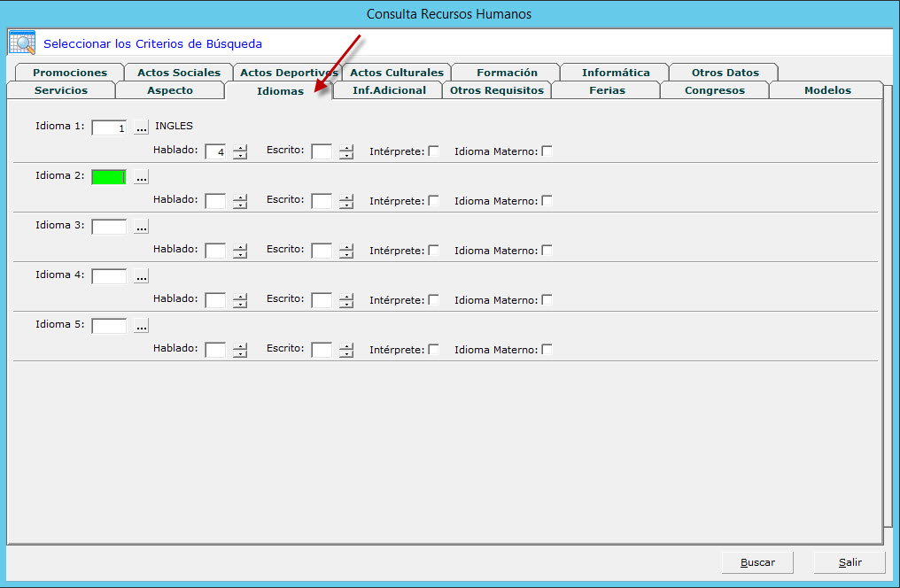This screenshot has width=900, height=588.
Task: Adjust Hablado spinner for Idioma 1
Action: (x=240, y=151)
